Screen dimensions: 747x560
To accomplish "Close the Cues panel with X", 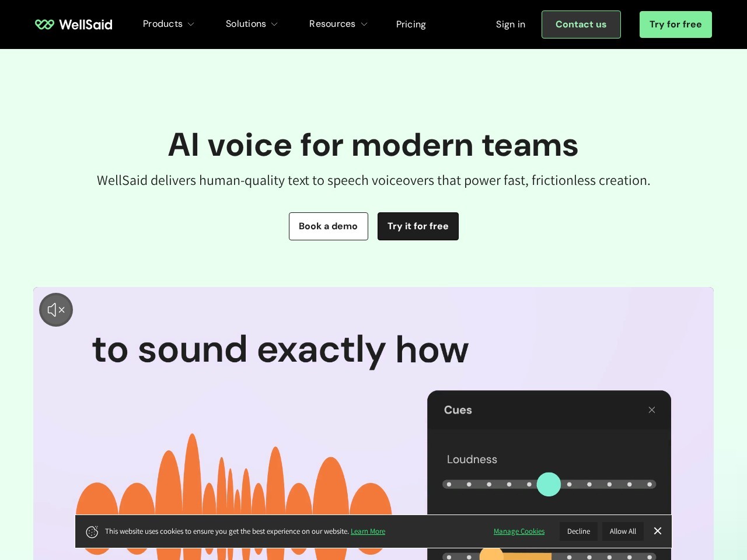I will click(652, 410).
